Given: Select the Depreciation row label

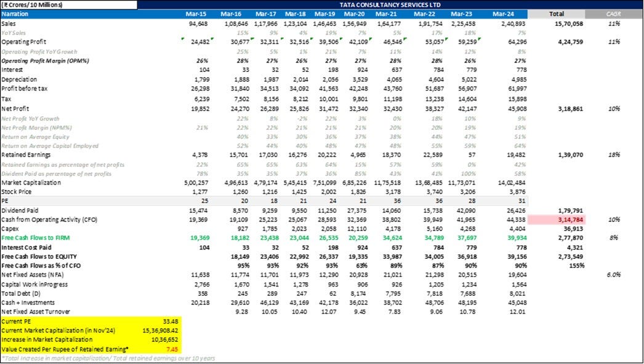Looking at the screenshot, I should [x=19, y=79].
